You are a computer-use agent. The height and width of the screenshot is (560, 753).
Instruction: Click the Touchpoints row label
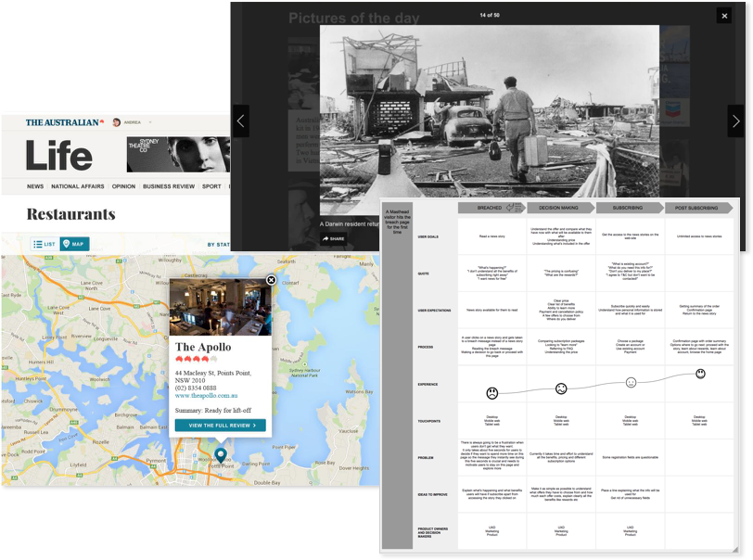pos(428,421)
